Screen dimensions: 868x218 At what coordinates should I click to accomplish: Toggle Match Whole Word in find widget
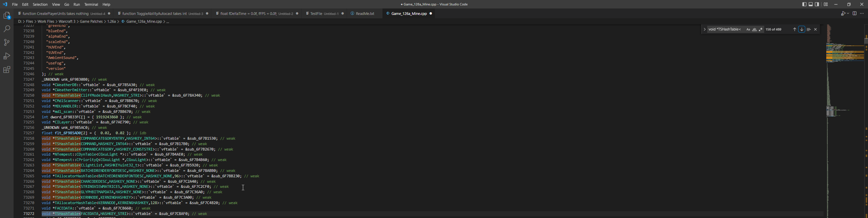pos(754,29)
